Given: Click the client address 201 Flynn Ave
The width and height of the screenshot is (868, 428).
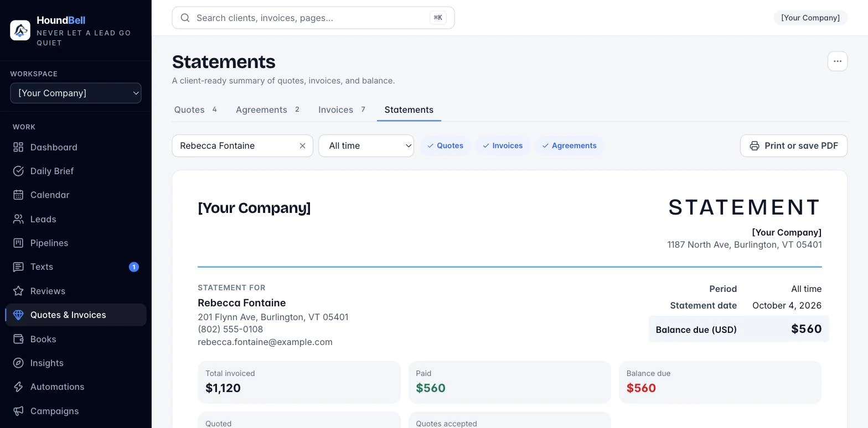Looking at the screenshot, I should [x=273, y=317].
